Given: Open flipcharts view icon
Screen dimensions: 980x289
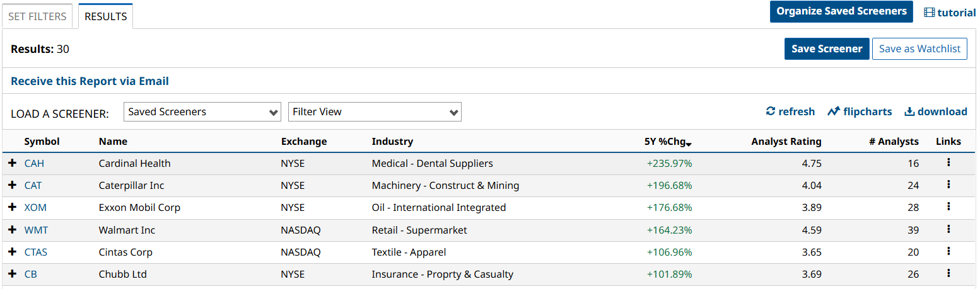Looking at the screenshot, I should 834,111.
